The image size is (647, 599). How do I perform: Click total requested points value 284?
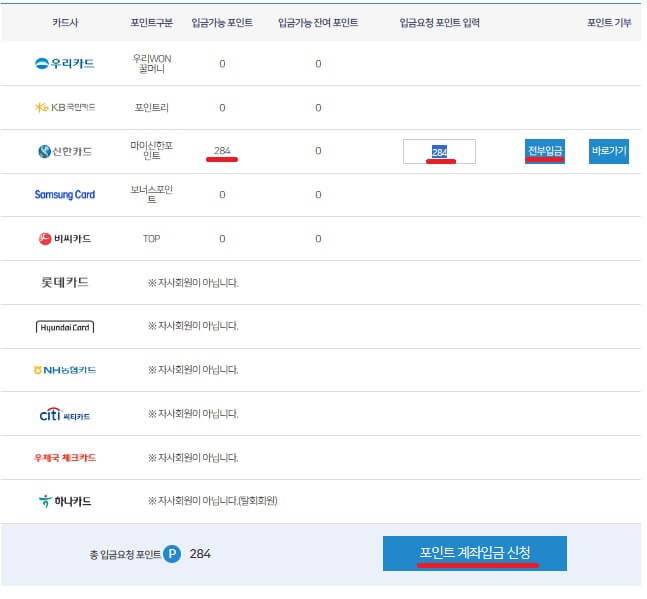coord(200,554)
